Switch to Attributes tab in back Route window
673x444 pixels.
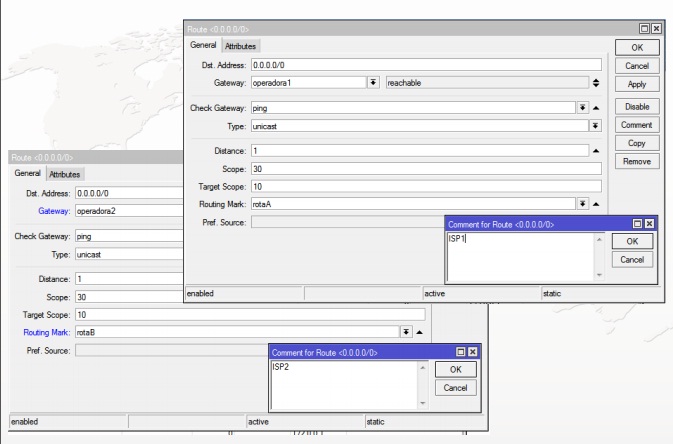point(65,174)
